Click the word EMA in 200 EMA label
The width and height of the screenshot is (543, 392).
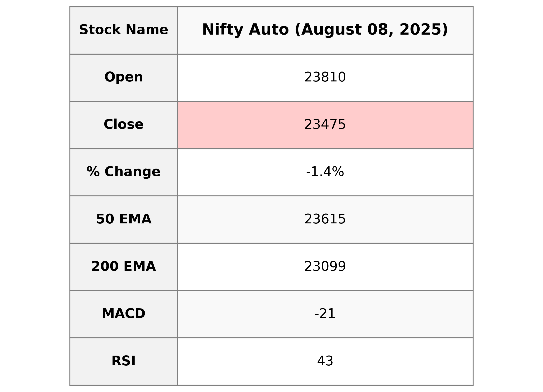140,267
